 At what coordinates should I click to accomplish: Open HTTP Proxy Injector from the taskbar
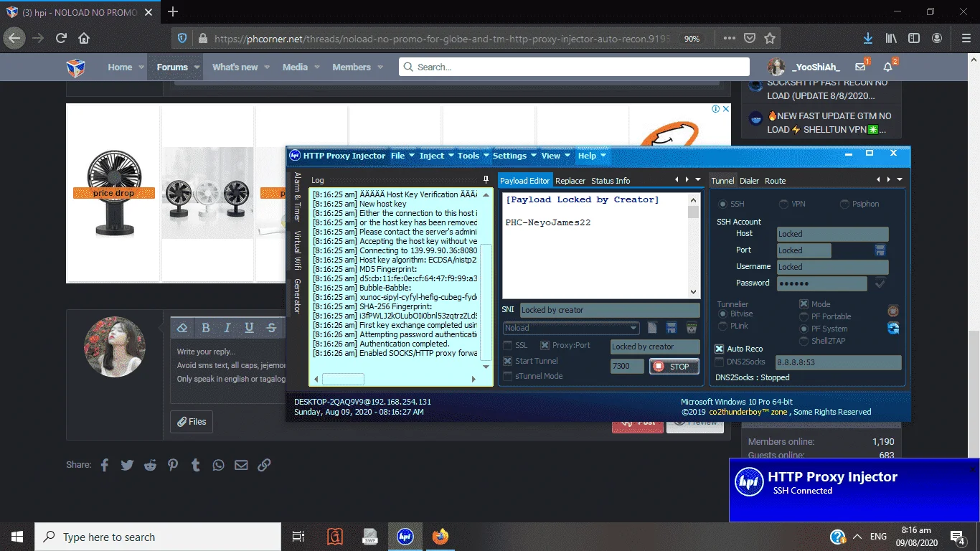pos(405,537)
